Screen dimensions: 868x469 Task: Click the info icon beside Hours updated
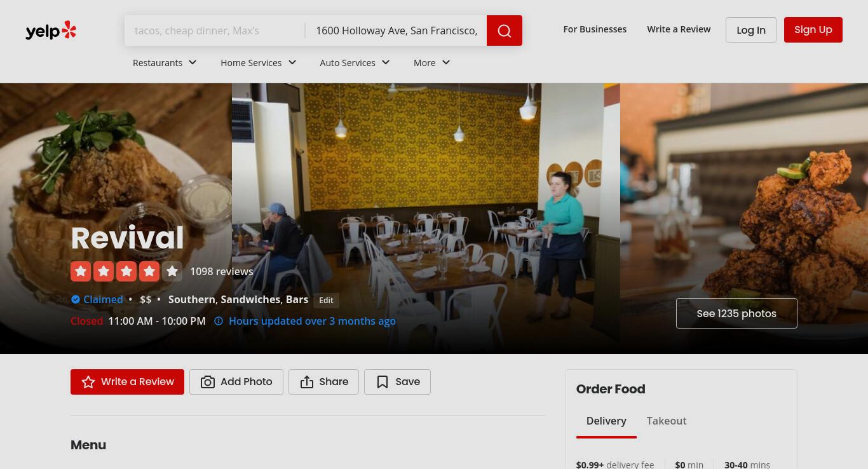coord(219,321)
